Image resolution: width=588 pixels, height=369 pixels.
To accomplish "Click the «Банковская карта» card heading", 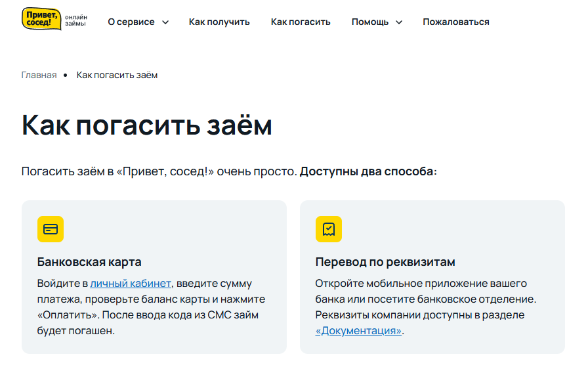I will pos(89,262).
